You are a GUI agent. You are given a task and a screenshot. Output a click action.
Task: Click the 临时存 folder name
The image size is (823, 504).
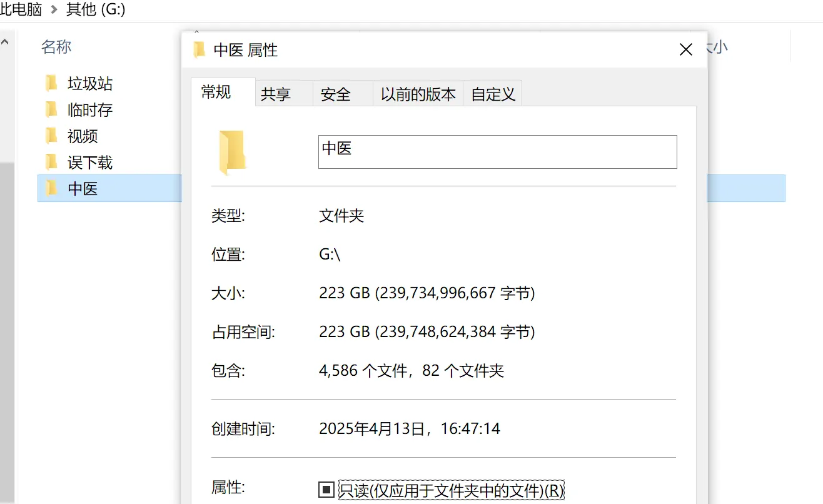pos(90,110)
